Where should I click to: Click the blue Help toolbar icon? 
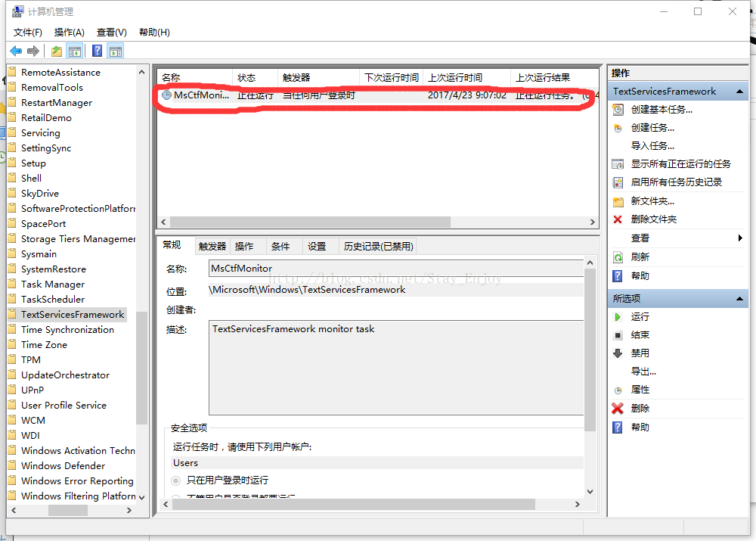coord(97,51)
